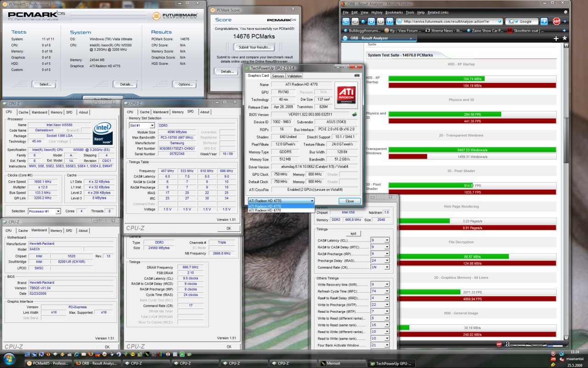
Task: Open the Windows Start orb
Action: tap(9, 359)
